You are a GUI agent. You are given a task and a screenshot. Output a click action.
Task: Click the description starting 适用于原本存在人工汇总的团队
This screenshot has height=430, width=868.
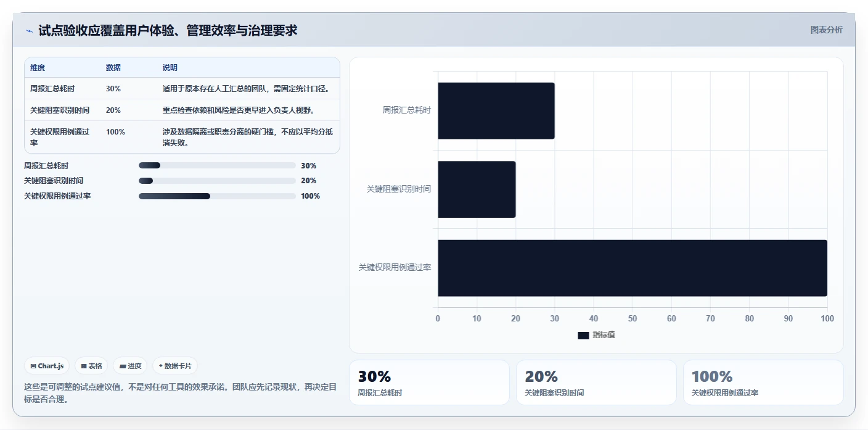click(246, 89)
